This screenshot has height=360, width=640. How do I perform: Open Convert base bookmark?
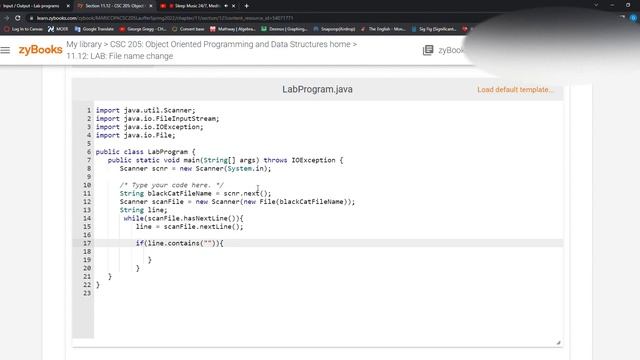[x=188, y=29]
